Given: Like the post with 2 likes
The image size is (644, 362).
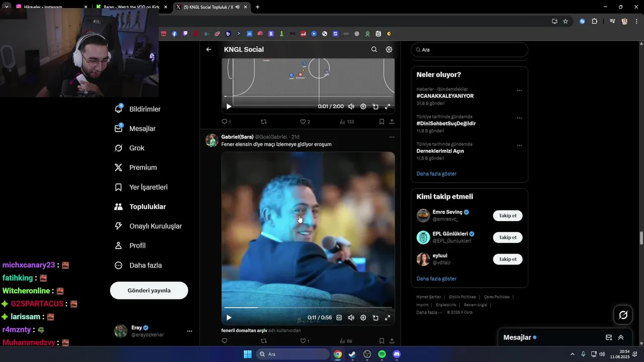Looking at the screenshot, I should 305,122.
